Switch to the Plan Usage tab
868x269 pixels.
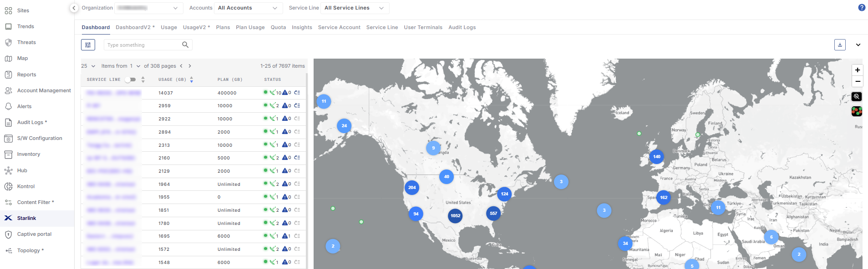coord(250,28)
